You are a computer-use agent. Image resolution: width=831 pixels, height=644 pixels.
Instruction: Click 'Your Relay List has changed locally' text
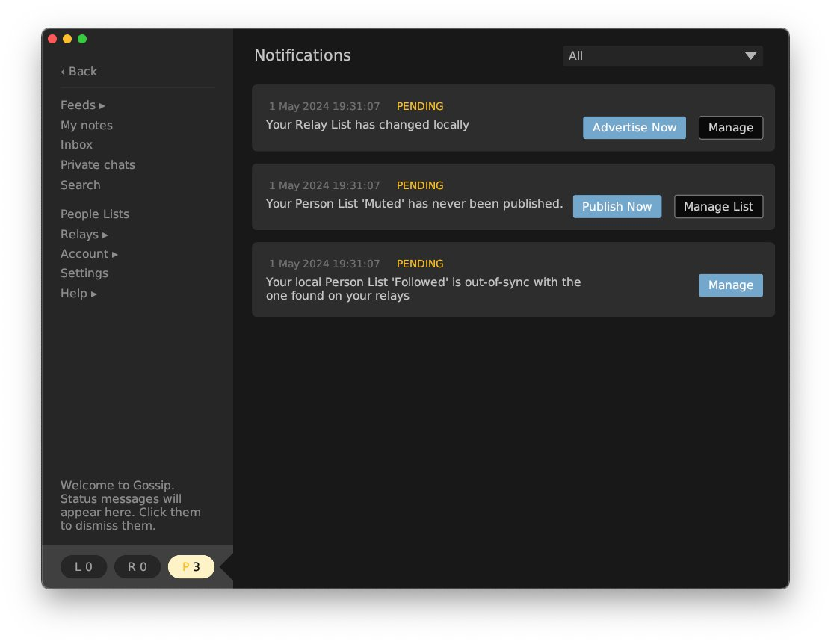(367, 125)
